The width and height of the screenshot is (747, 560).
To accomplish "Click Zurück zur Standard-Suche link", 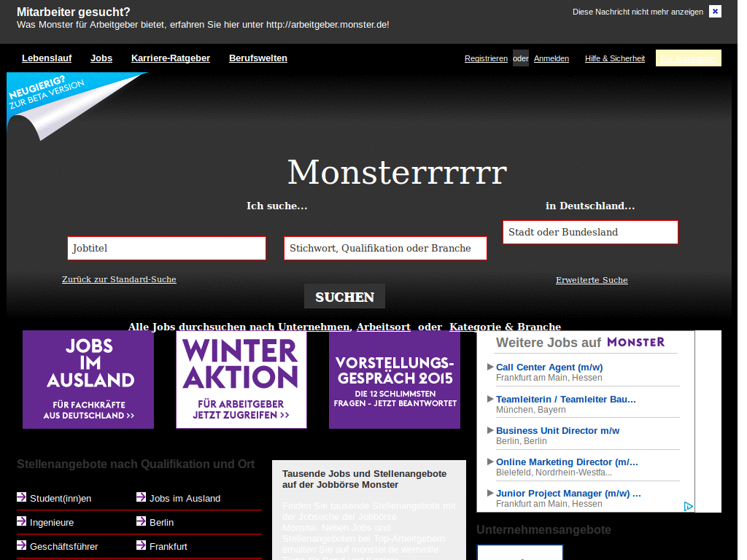I will pos(119,279).
